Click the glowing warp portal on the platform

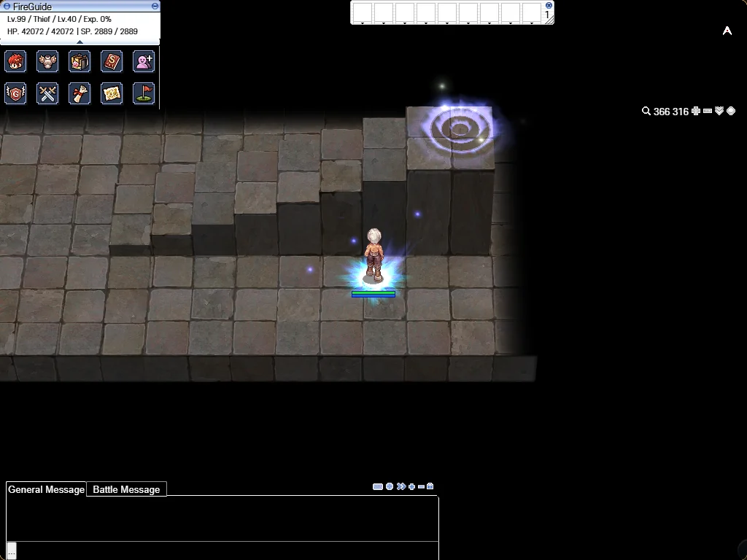pos(460,128)
